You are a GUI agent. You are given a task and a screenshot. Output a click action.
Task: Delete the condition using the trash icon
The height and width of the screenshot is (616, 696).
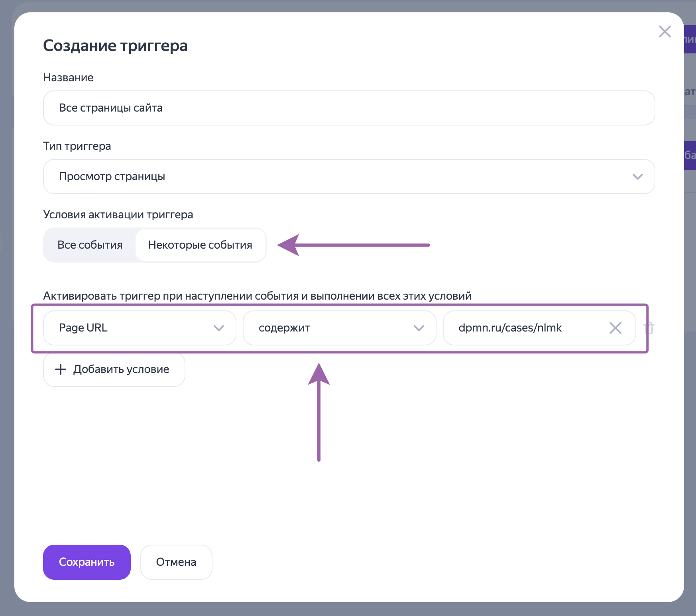tap(649, 328)
